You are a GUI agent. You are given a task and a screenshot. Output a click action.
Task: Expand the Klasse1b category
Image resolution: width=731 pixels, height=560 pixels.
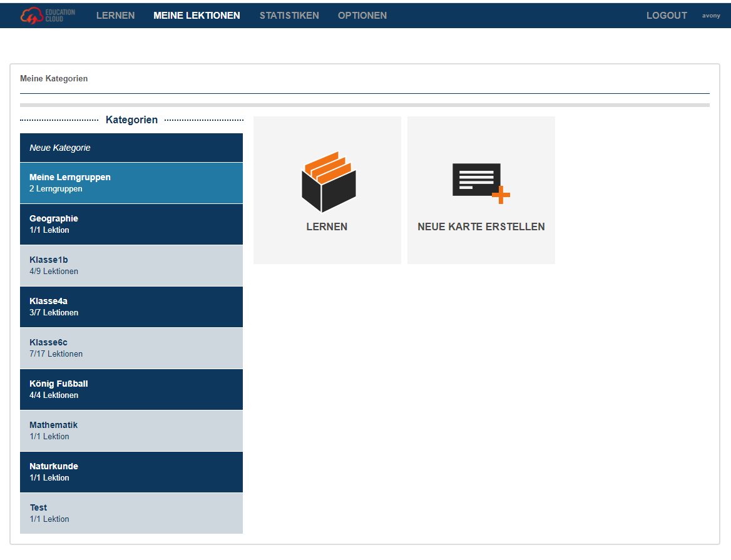point(131,265)
